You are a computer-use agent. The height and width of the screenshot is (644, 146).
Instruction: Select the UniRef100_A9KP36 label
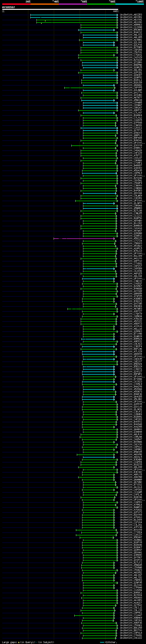(x=131, y=623)
